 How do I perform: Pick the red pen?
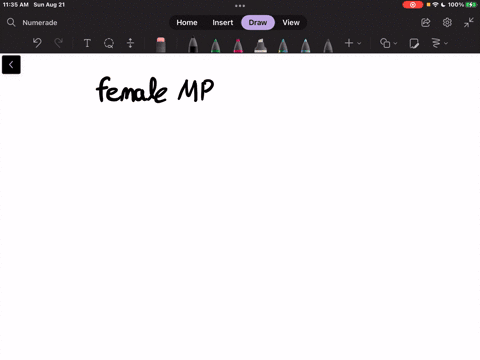[x=238, y=45]
